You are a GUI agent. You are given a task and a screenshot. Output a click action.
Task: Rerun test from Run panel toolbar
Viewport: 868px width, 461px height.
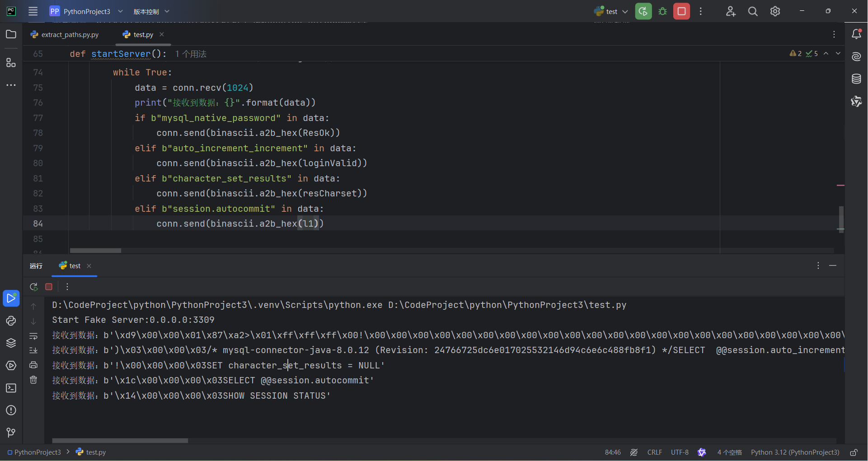pos(33,287)
